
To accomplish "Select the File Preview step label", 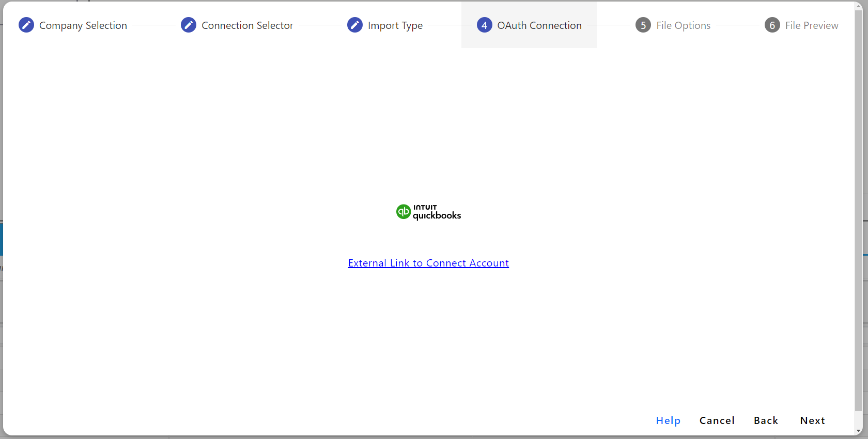I will coord(811,25).
